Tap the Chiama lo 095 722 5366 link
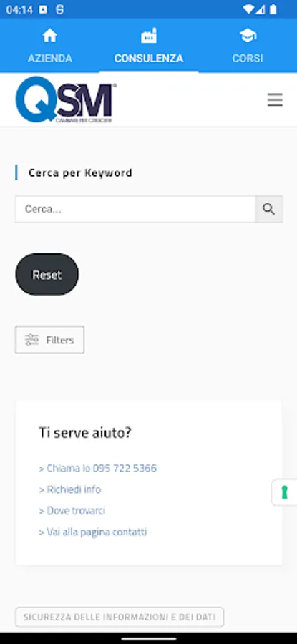 coord(98,468)
